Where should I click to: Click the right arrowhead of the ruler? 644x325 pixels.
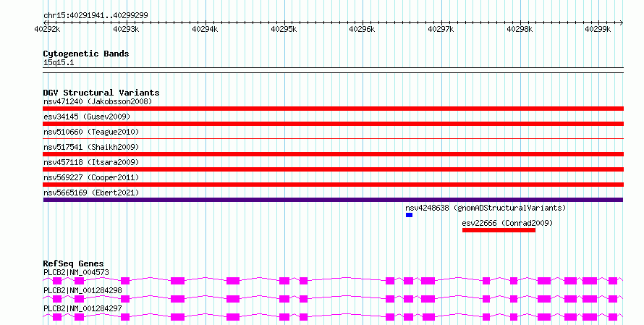[622, 22]
